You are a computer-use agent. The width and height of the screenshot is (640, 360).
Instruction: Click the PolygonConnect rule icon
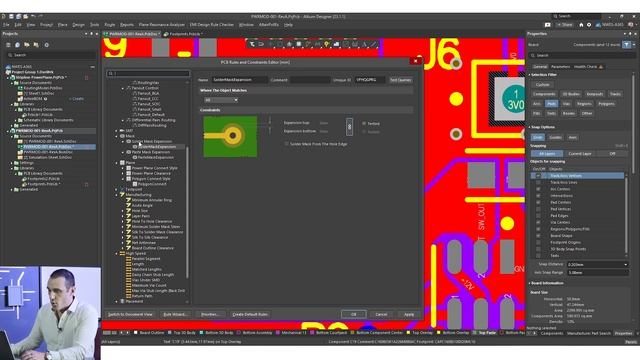[135, 184]
